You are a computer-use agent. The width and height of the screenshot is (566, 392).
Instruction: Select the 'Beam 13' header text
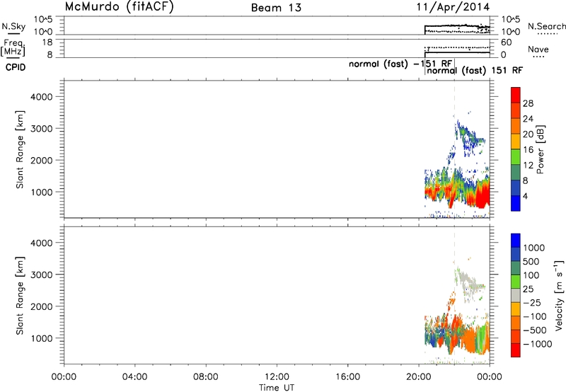[x=276, y=8]
